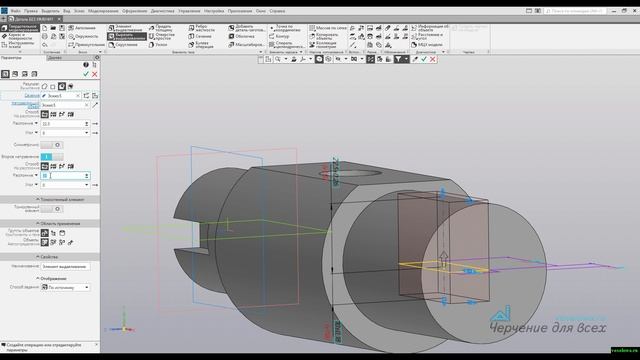
Task: Select the Автолиния sketch tool
Action: (x=82, y=28)
